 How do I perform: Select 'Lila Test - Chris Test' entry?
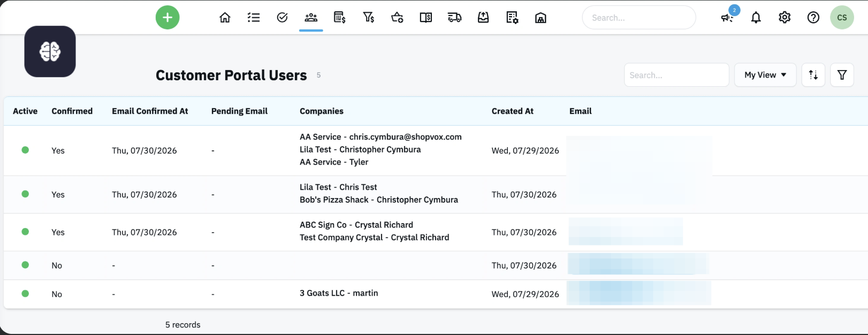click(x=338, y=187)
